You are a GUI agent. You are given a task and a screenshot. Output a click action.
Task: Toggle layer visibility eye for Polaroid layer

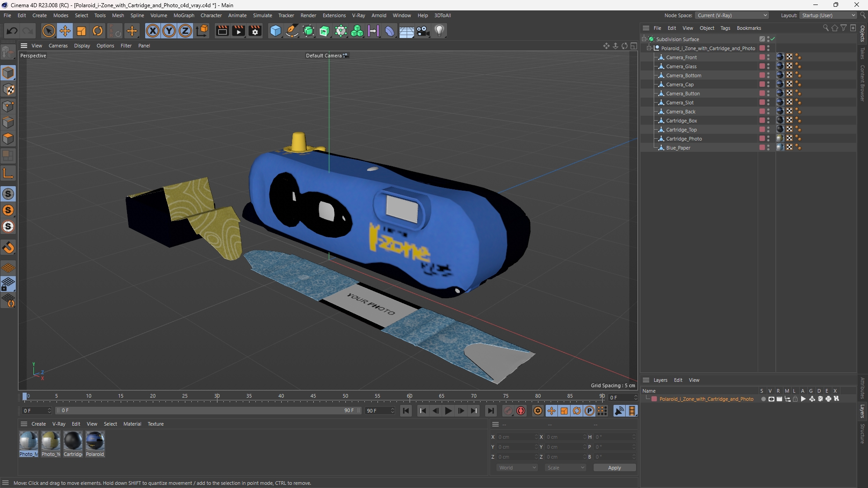[771, 399]
